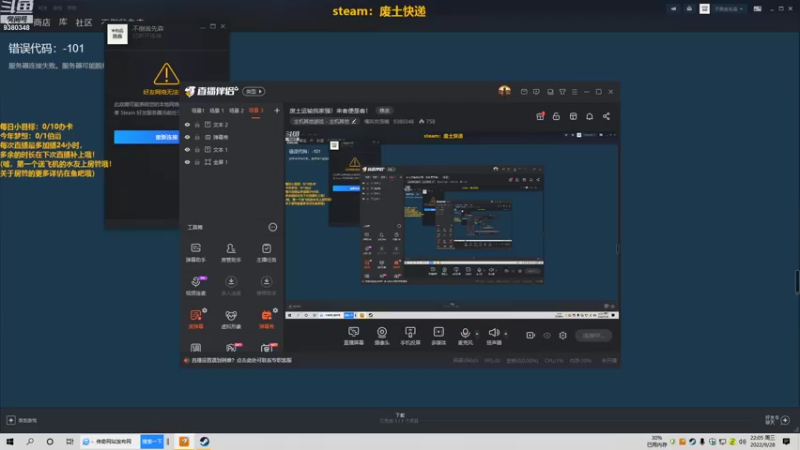Image resolution: width=800 pixels, height=450 pixels.
Task: Open settings gear on 读弹幕 tool
Action: click(205, 310)
